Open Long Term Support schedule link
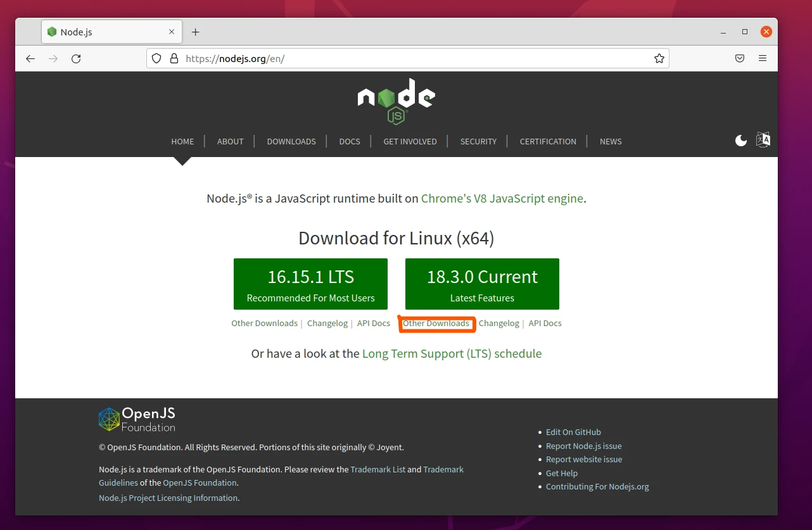Image resolution: width=812 pixels, height=530 pixels. (452, 353)
